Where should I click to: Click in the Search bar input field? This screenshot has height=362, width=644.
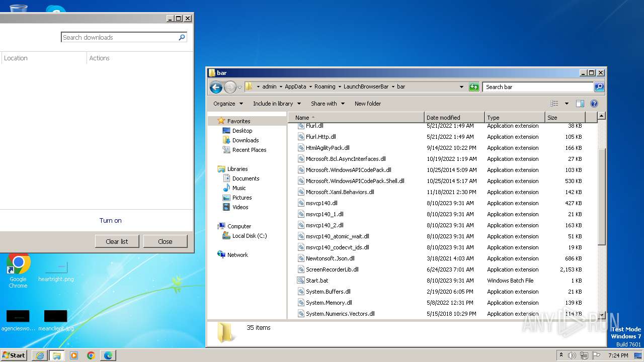coord(538,87)
